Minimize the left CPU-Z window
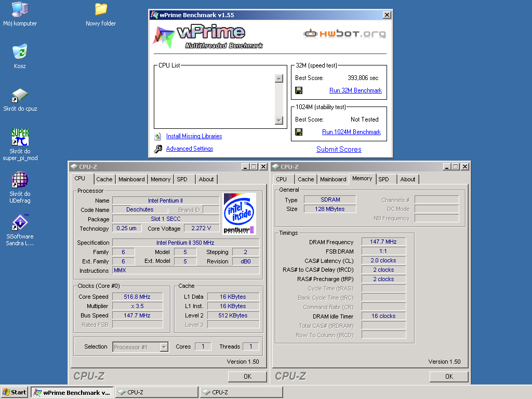Image resolution: width=532 pixels, height=399 pixels. [245, 167]
